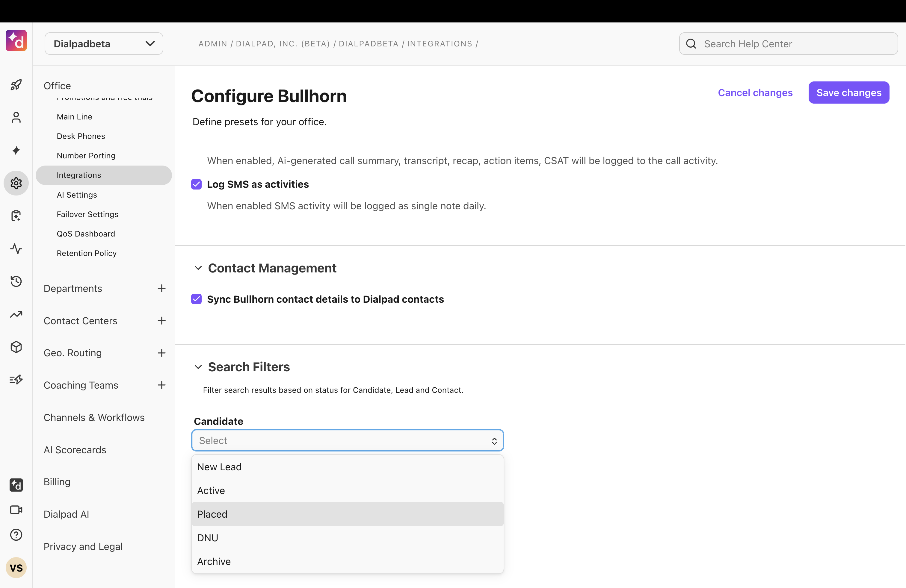Focus the Search Help Center field
The height and width of the screenshot is (588, 906).
(788, 44)
